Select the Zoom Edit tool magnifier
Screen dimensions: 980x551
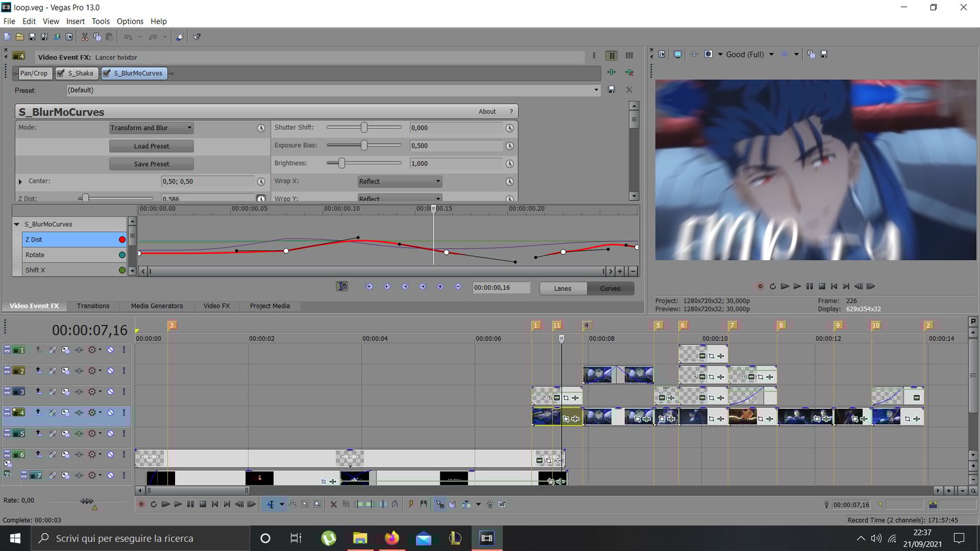coord(317,504)
